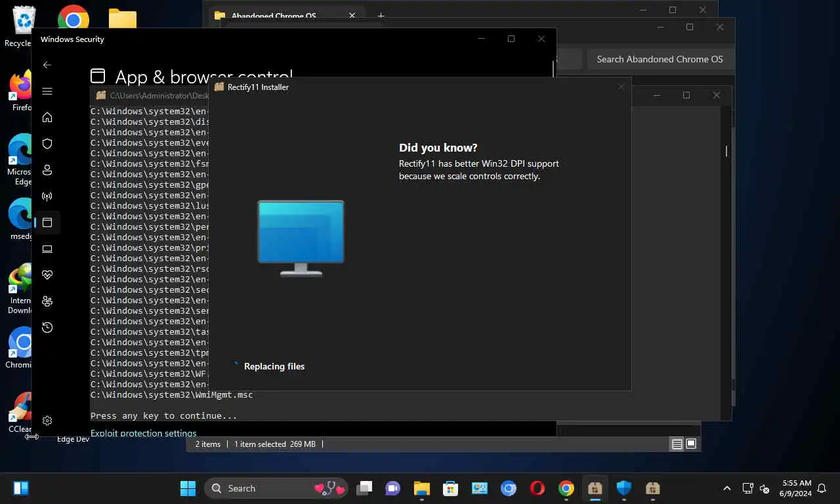Screen dimensions: 840x504
Task: Select the Google Chrome desktop icon
Action: (73, 18)
